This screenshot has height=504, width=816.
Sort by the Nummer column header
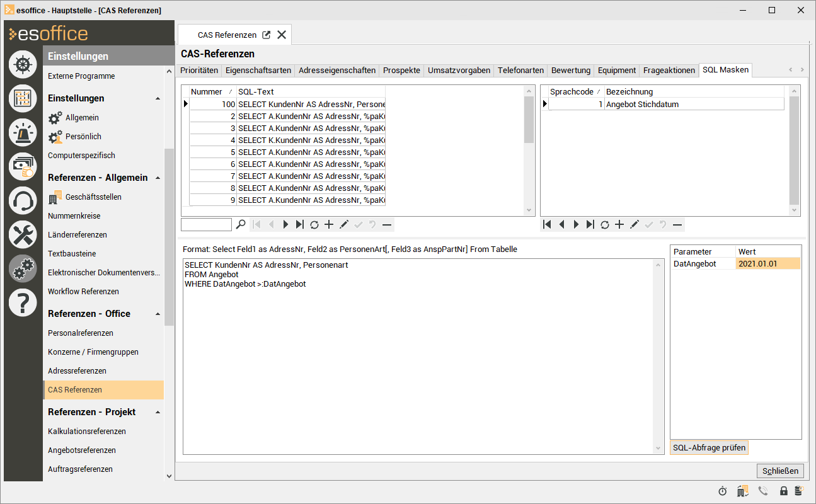[x=212, y=92]
